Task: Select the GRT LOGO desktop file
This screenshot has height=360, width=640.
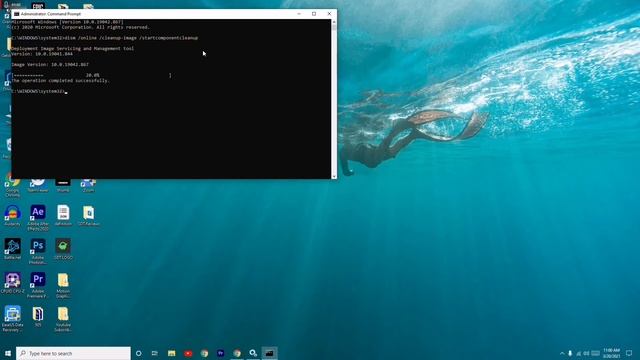Action: tap(63, 249)
